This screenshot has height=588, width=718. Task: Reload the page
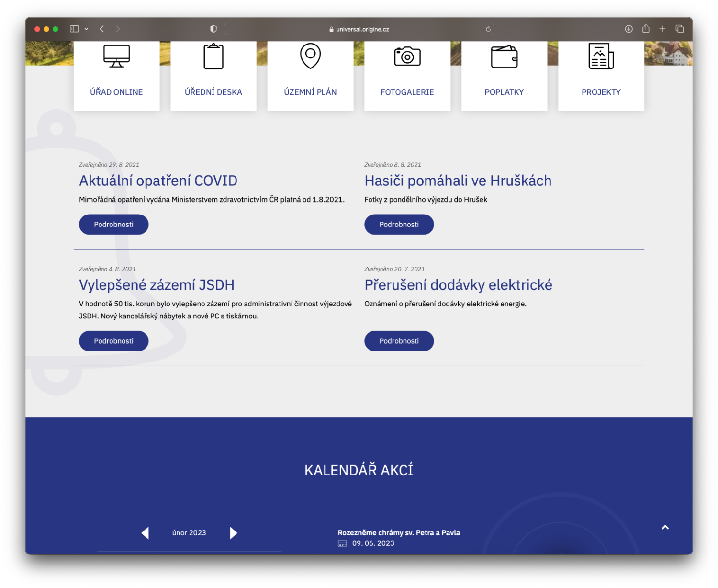coord(488,29)
